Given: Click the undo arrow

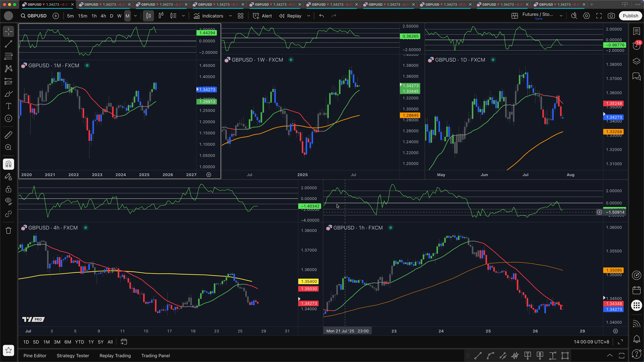Looking at the screenshot, I should click(321, 16).
